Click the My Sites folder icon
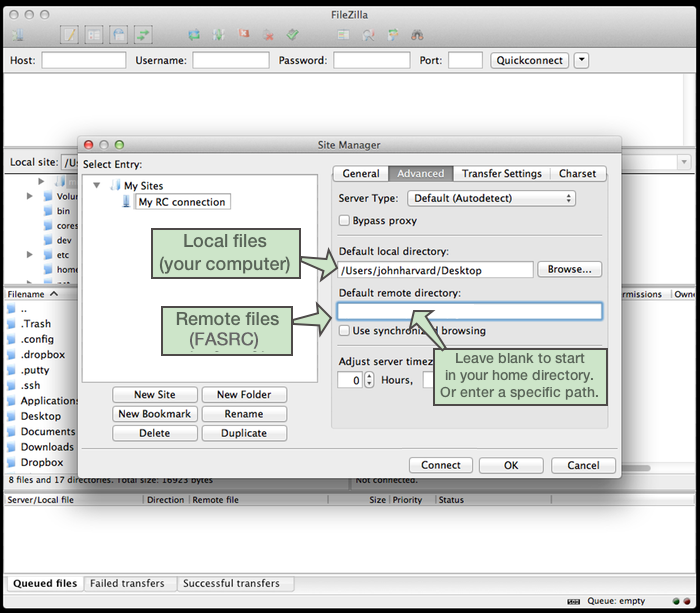Screen dimensions: 700x613 (115, 185)
